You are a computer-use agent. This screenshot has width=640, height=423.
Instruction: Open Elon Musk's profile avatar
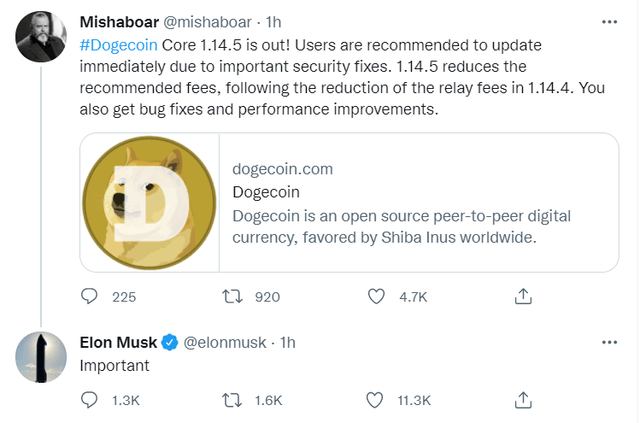(x=41, y=359)
